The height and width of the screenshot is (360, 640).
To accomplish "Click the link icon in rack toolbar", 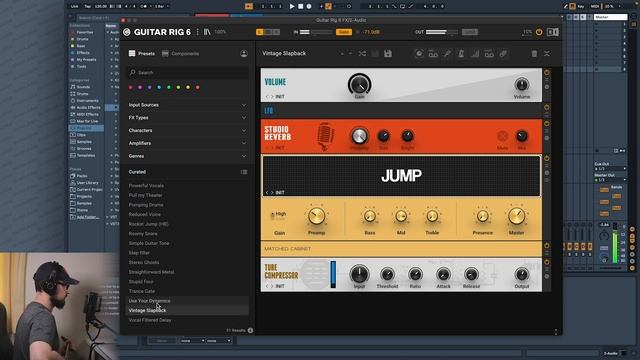I will point(503,53).
